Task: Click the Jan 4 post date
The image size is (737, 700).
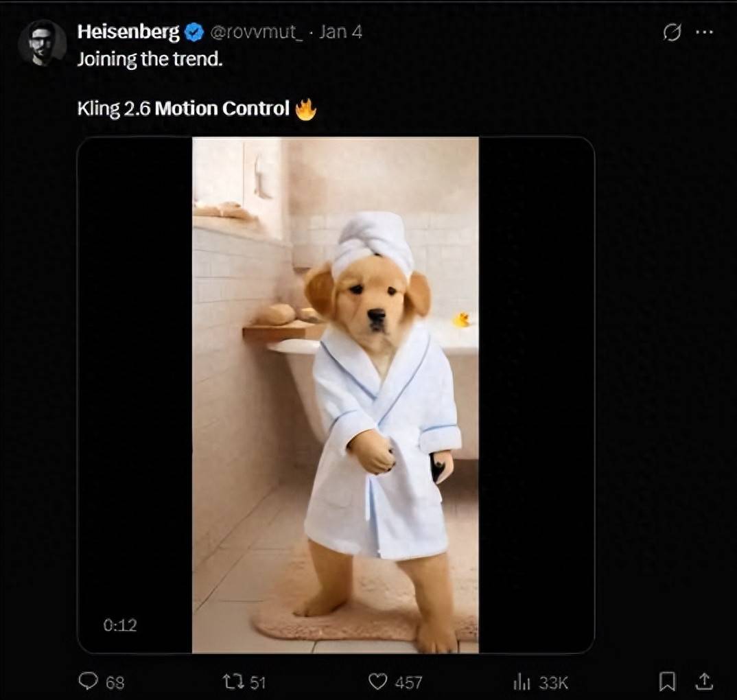Action: tap(340, 32)
